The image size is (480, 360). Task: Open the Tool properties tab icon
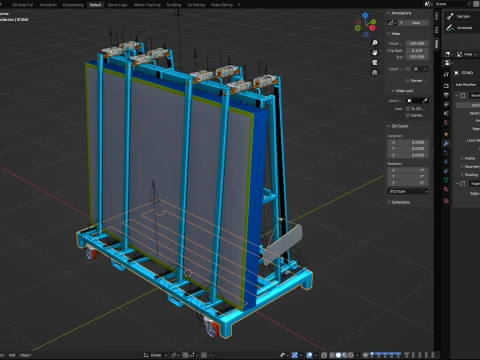[x=446, y=74]
